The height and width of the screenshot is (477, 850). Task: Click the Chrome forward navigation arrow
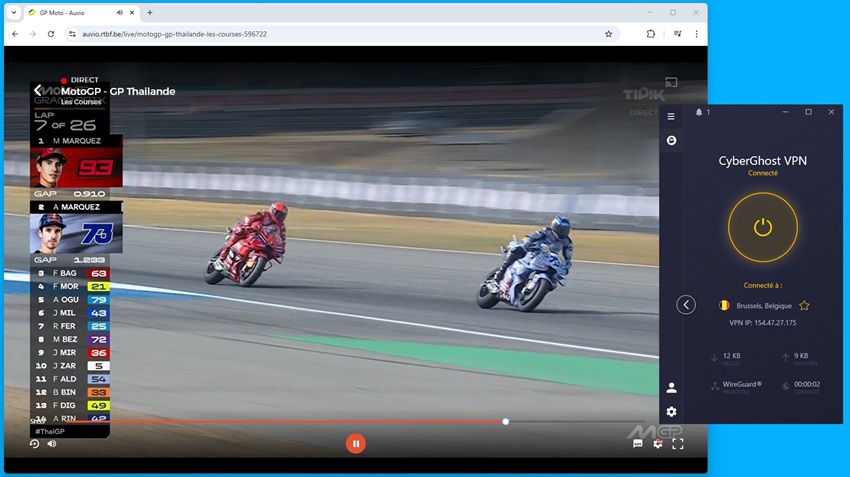33,34
